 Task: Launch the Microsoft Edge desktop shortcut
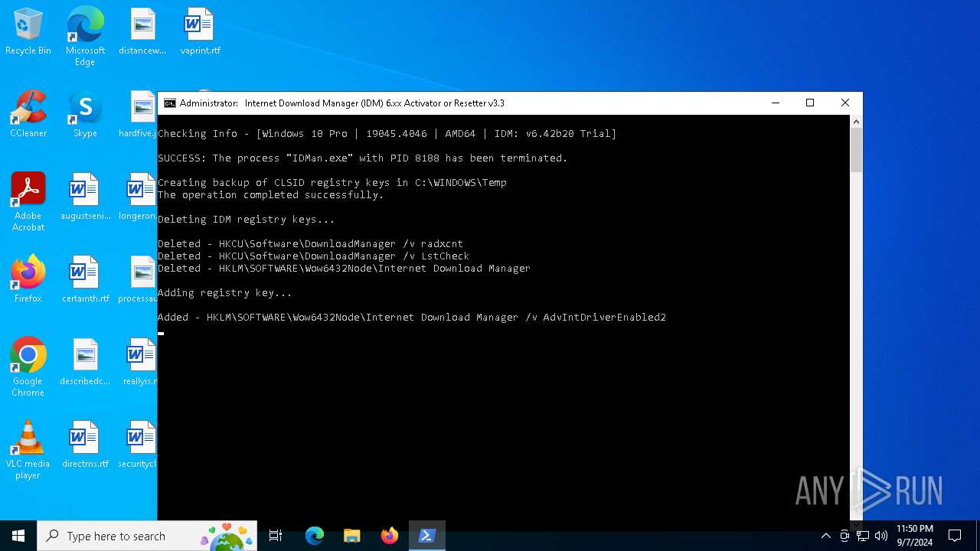pos(85,37)
